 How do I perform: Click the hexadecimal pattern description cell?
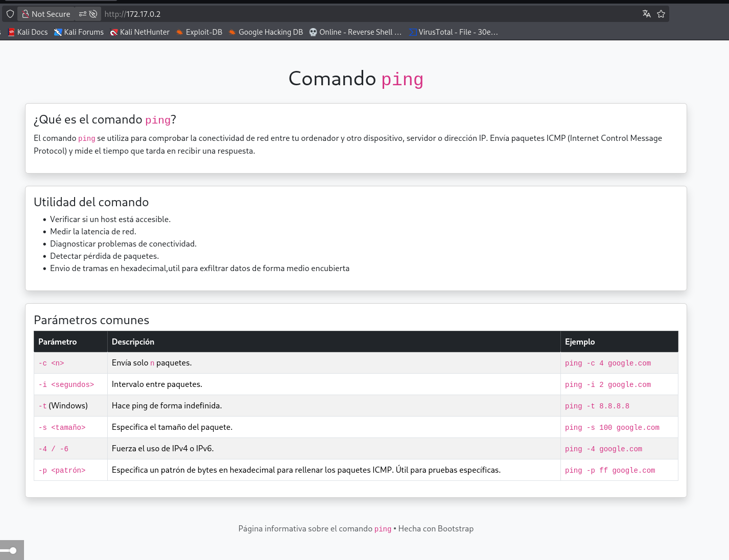[x=334, y=470]
